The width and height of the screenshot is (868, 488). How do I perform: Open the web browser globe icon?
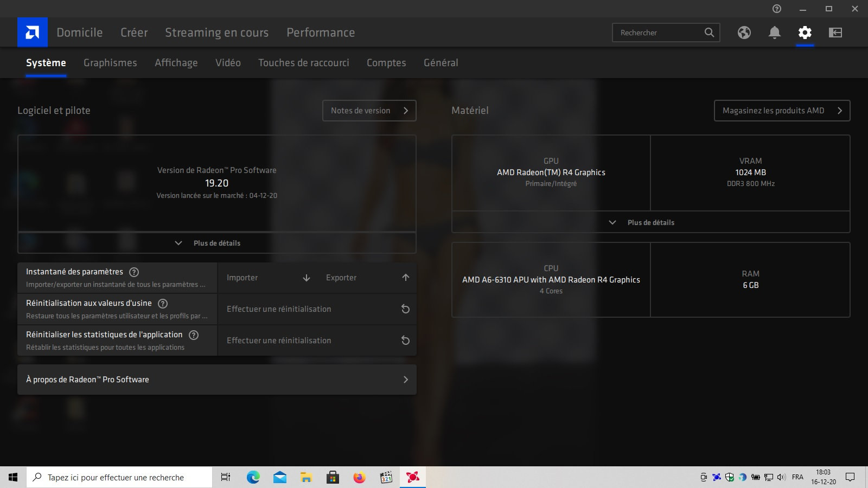click(744, 33)
